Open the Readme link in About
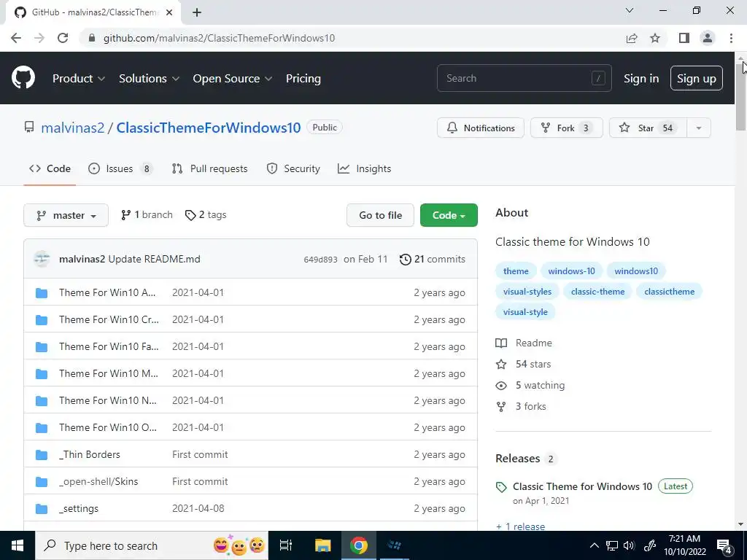This screenshot has width=747, height=560. 524,343
